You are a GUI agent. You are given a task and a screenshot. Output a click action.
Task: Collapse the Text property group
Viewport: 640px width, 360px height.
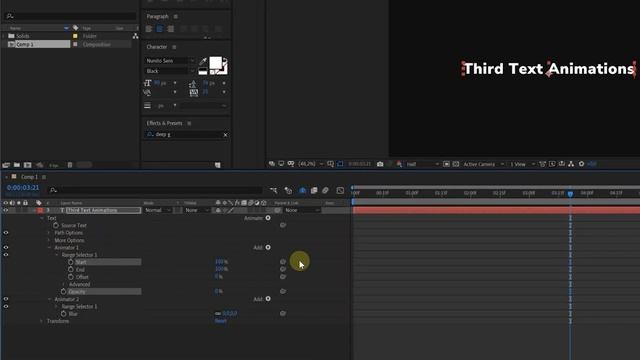[x=42, y=218]
